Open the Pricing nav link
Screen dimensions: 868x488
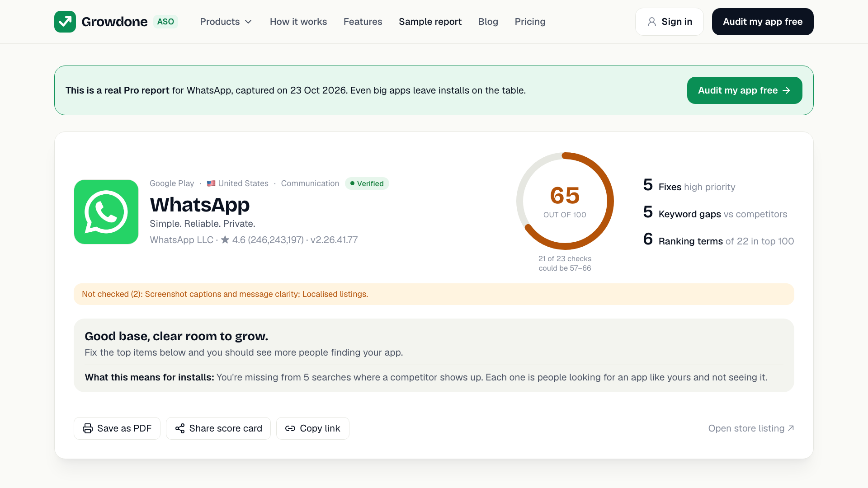click(530, 22)
